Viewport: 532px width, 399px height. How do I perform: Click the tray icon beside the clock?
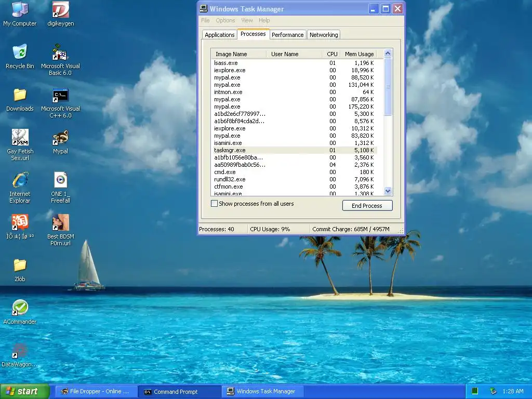point(494,391)
